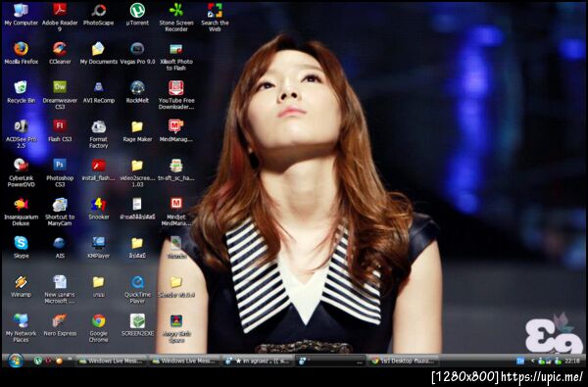Launch Nero Express shortcut
This screenshot has height=387, width=588.
point(60,324)
